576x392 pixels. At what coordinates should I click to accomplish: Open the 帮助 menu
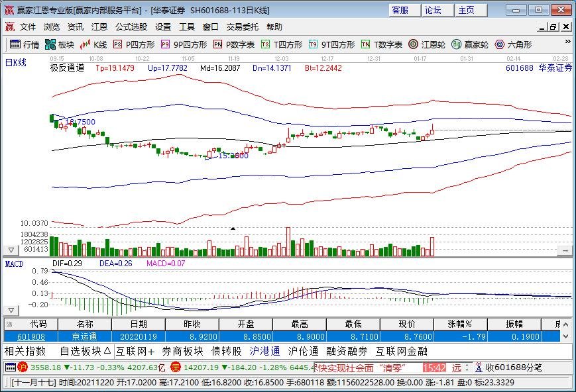(x=274, y=26)
